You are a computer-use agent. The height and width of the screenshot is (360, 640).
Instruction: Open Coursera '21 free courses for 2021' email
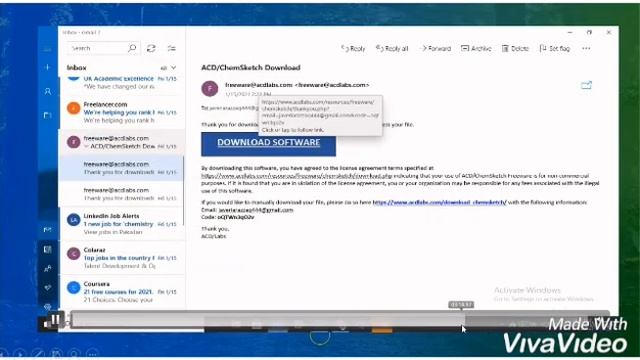coord(122,291)
